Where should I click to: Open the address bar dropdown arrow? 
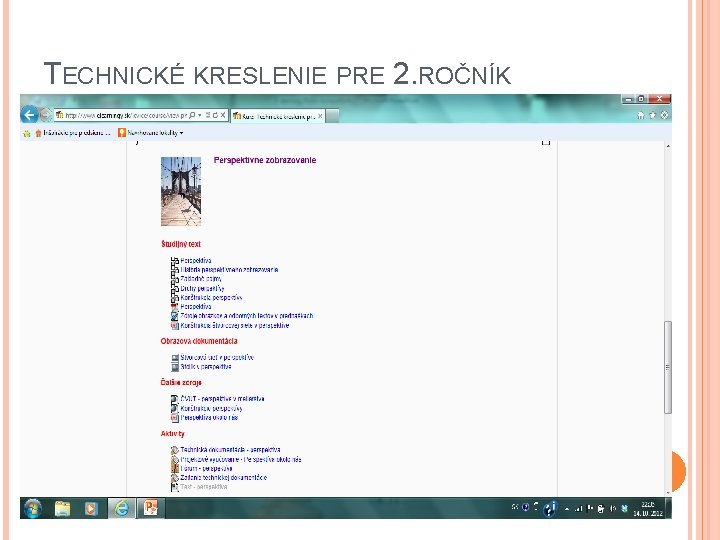point(200,115)
